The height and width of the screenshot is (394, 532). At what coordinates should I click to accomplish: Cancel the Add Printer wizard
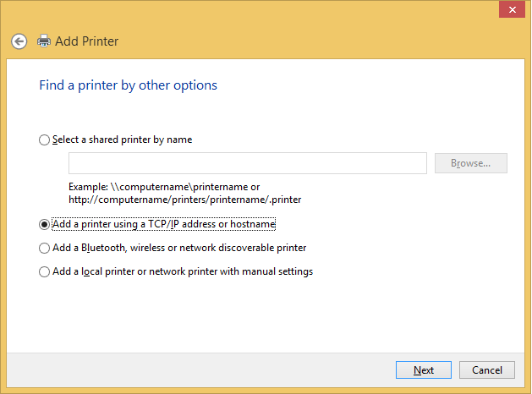[x=486, y=370]
